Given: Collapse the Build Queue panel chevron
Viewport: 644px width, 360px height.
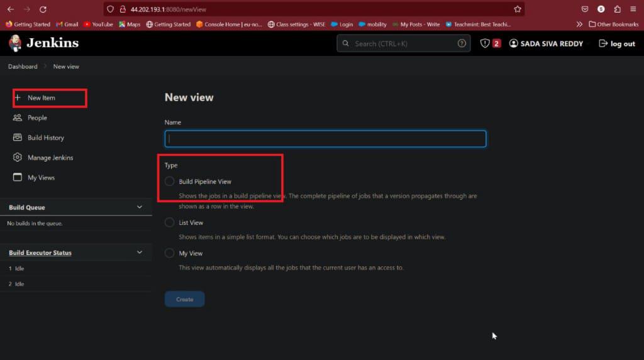Looking at the screenshot, I should pos(140,207).
